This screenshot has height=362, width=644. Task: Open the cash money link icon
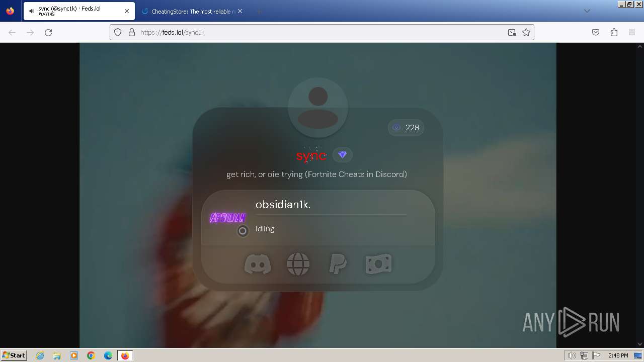[378, 264]
